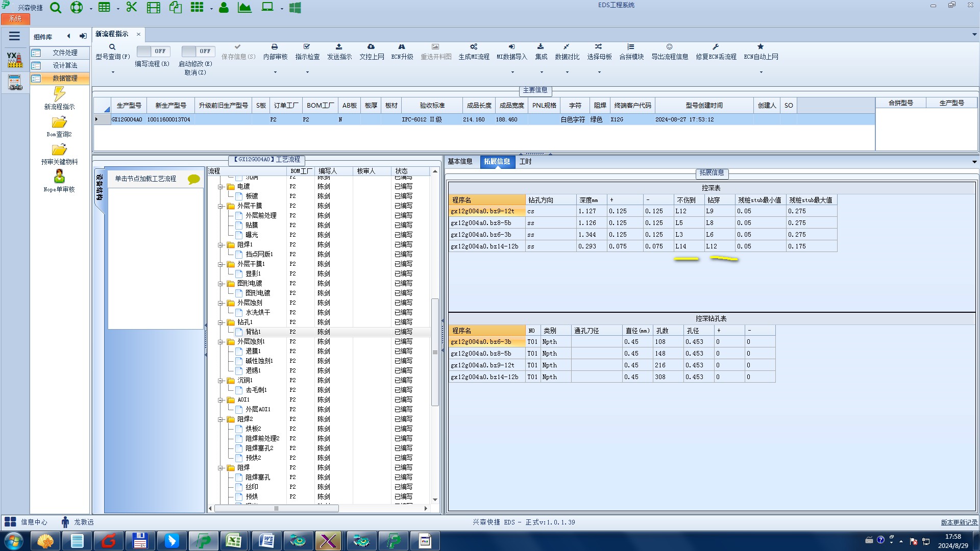This screenshot has width=980, height=551.
Task: Click the magnifier search icon in top toolbar
Action: [x=56, y=8]
